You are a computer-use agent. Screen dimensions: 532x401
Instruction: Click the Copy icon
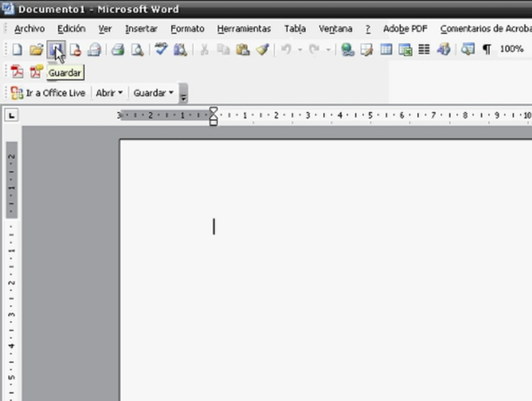click(223, 50)
